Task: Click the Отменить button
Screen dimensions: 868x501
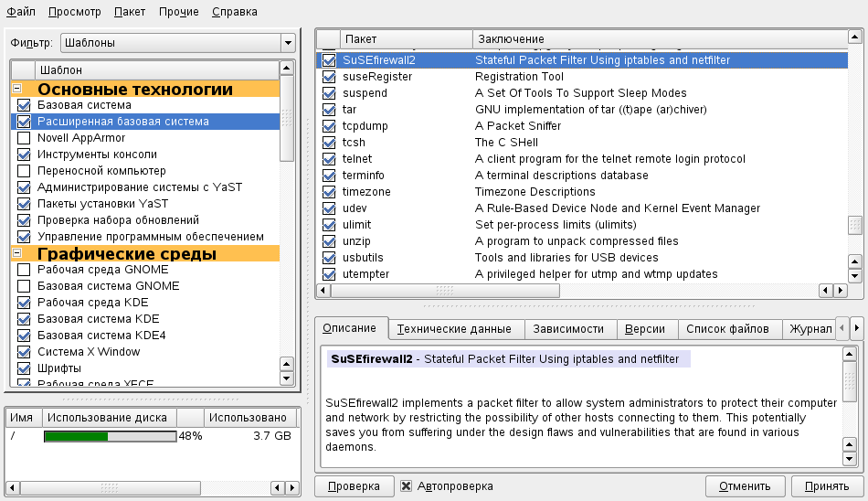Action: point(744,486)
